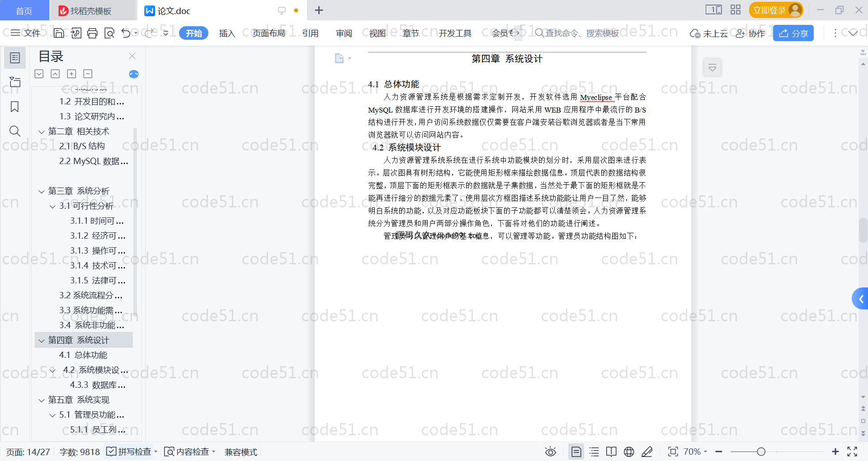
Task: Collapse 第三章 系统分析 outline node
Action: [42, 191]
